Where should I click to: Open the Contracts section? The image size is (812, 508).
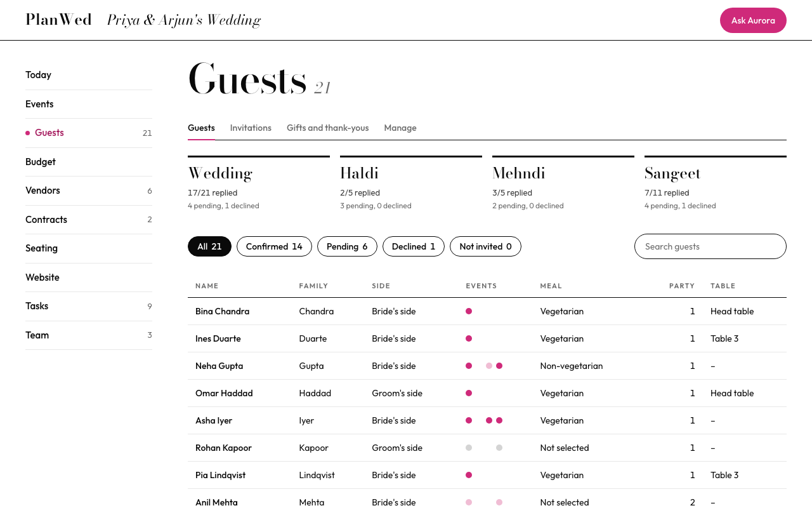(89, 220)
